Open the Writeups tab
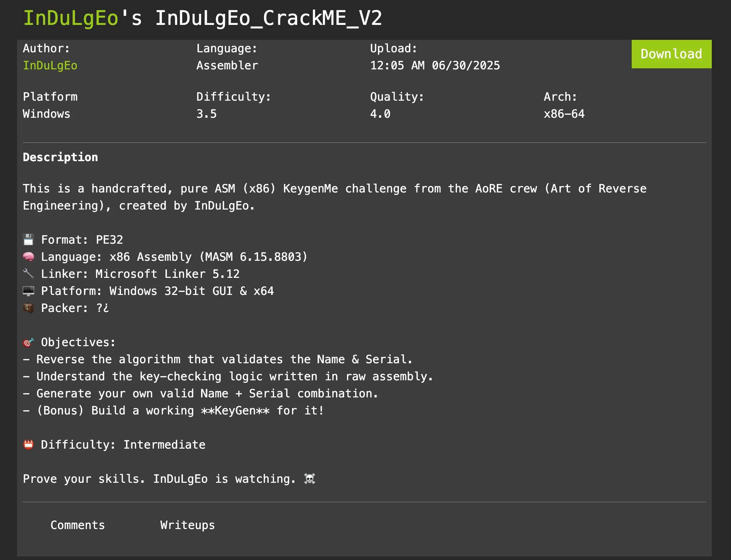The width and height of the screenshot is (731, 560). click(x=188, y=525)
